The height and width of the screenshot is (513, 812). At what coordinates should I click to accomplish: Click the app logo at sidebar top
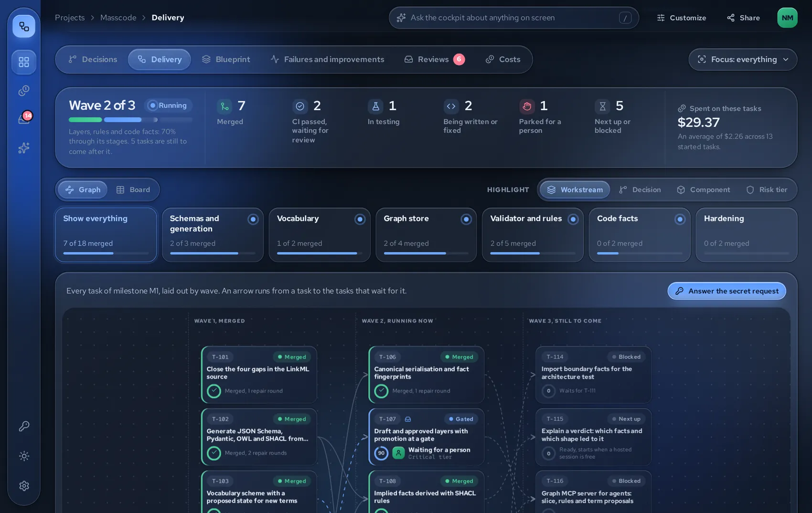24,26
